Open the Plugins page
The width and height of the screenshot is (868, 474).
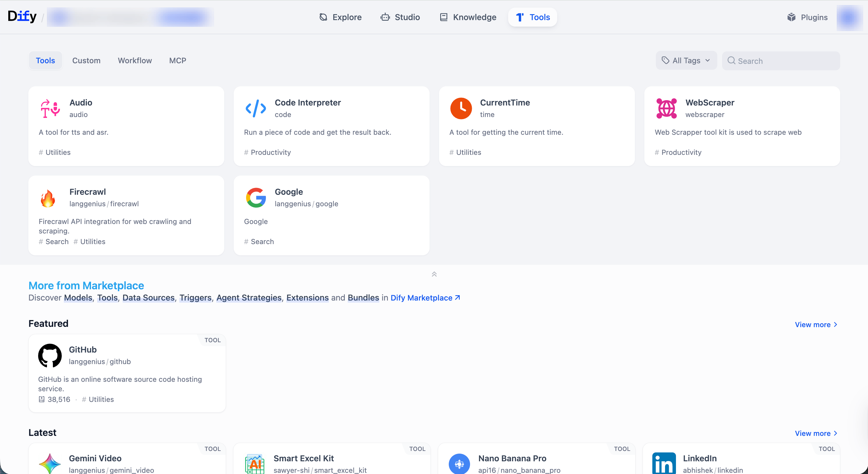click(x=807, y=17)
